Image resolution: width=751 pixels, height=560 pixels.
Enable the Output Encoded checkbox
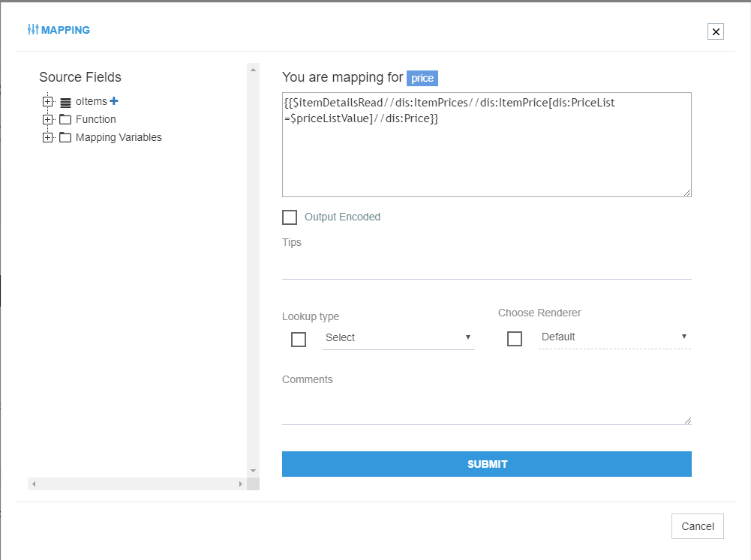290,217
